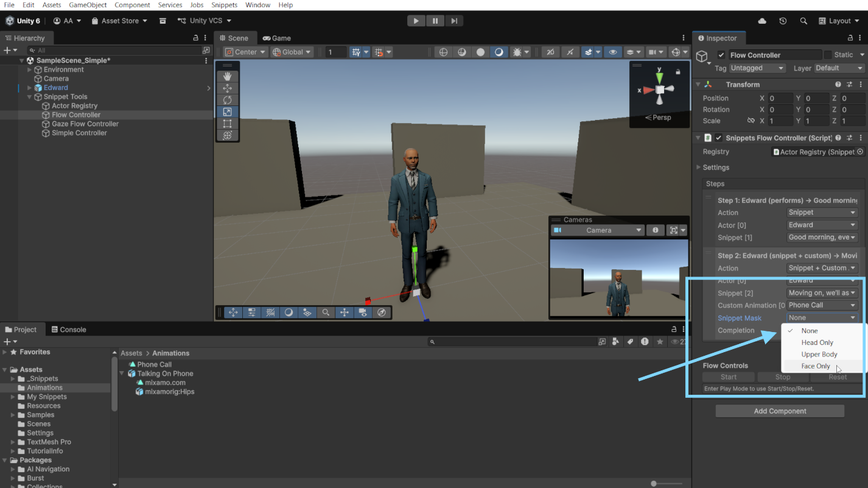Open the global search magnifier icon
This screenshot has height=488, width=868.
[803, 21]
